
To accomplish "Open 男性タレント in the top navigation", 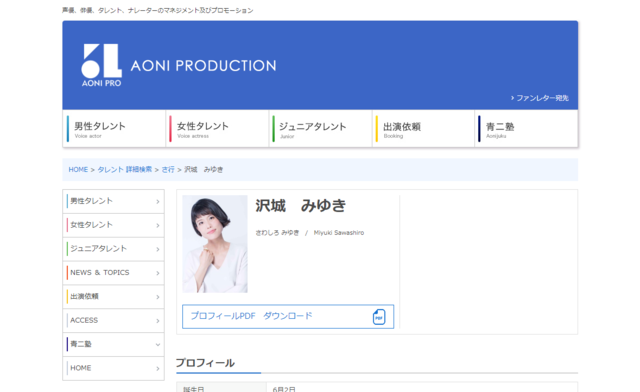I will click(114, 129).
